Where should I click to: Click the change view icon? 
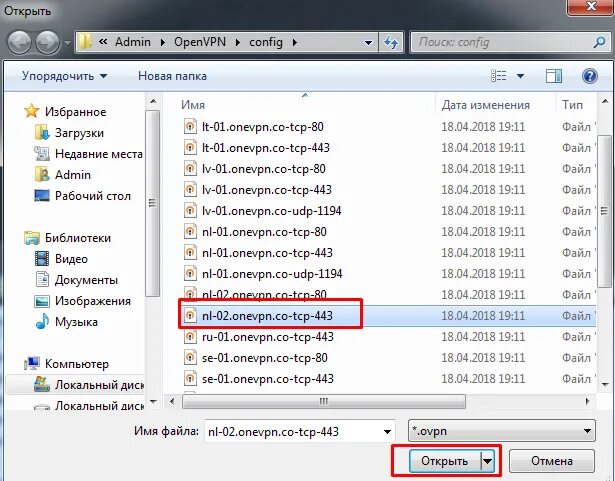pyautogui.click(x=499, y=76)
